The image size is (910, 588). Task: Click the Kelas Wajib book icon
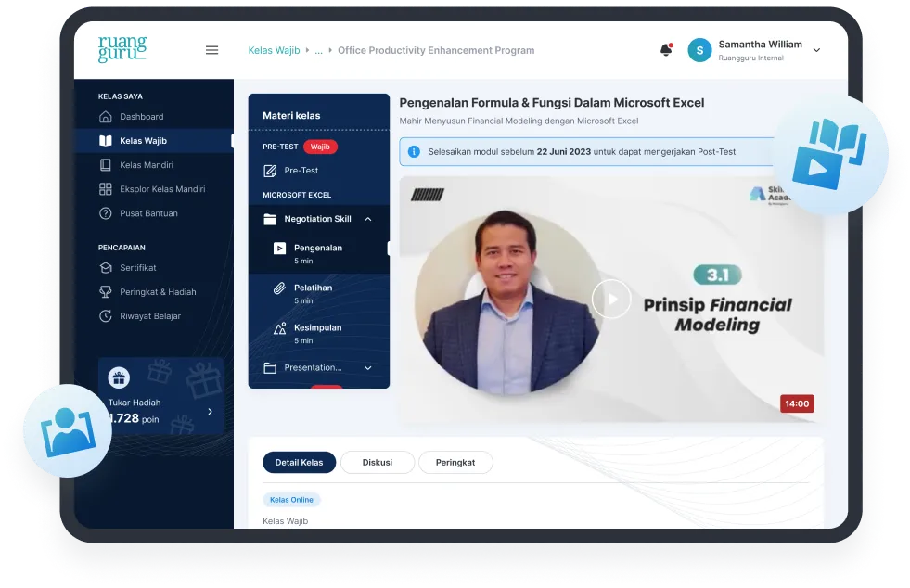click(x=105, y=141)
